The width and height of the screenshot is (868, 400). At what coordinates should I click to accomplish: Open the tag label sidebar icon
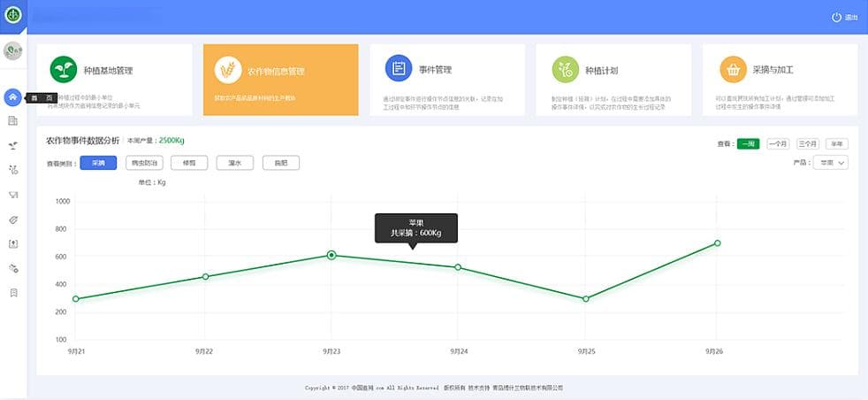[13, 219]
